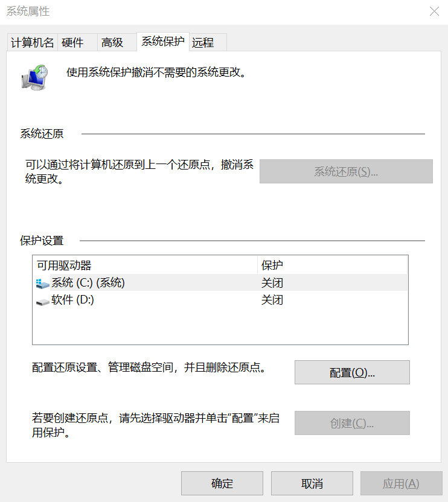This screenshot has width=448, height=502.
Task: Click the C: system drive icon
Action: pyautogui.click(x=42, y=284)
